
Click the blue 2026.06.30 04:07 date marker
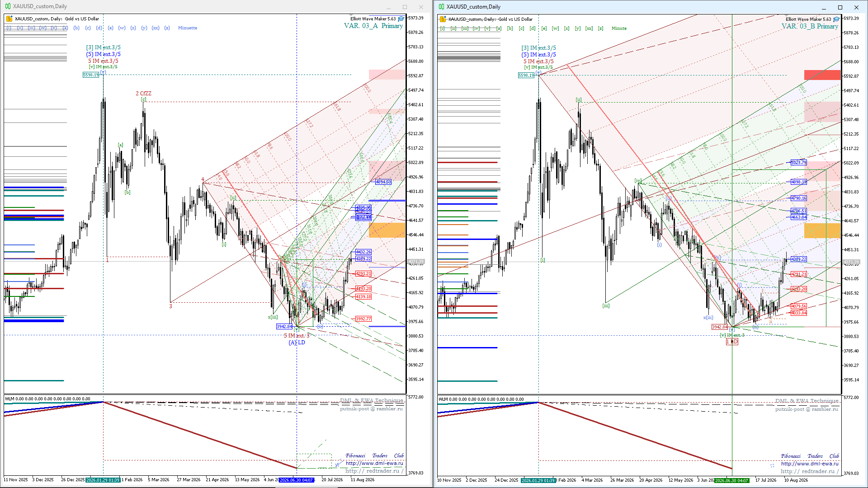pyautogui.click(x=297, y=480)
